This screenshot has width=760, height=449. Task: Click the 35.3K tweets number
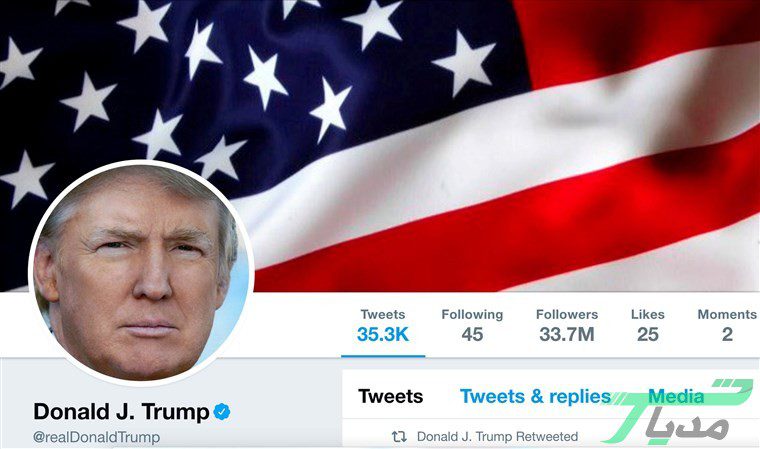(x=383, y=334)
